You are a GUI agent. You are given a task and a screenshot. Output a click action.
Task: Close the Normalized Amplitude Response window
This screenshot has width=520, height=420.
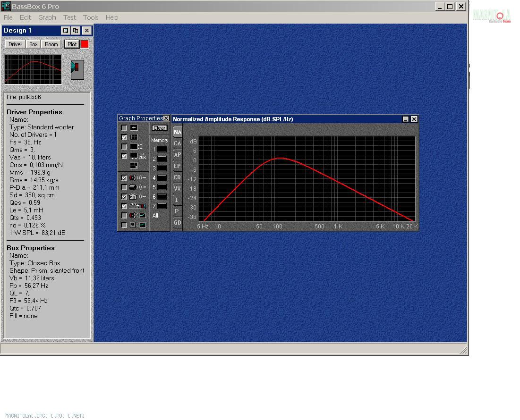[414, 119]
